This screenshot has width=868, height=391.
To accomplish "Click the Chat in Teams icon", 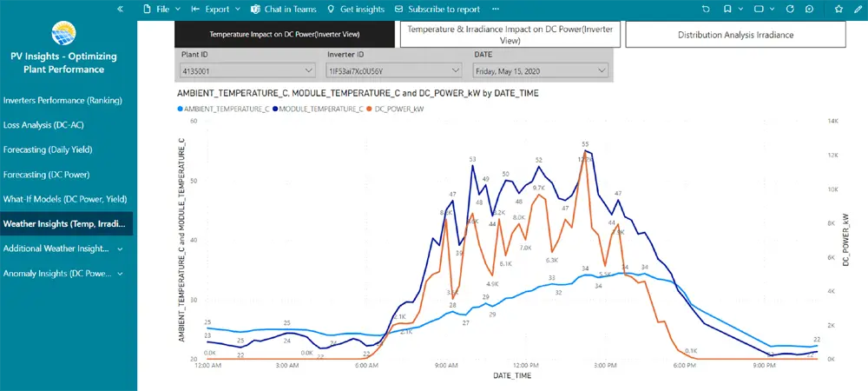I will 255,9.
